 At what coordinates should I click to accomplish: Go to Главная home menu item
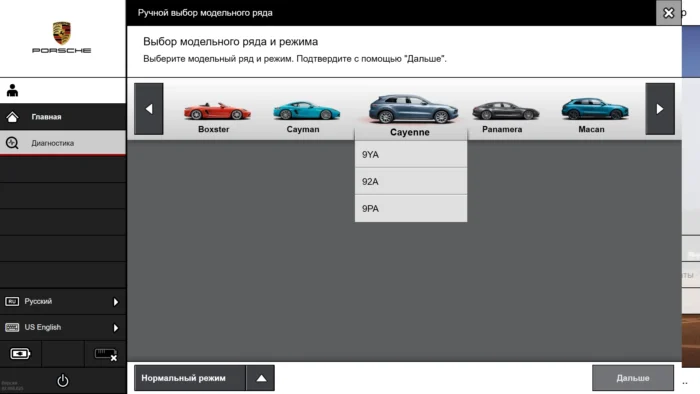coord(63,117)
